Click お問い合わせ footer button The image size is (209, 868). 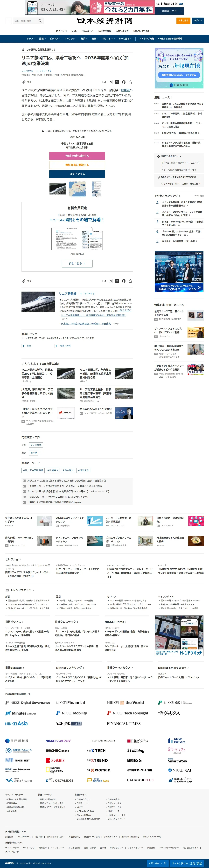pyautogui.click(x=157, y=863)
